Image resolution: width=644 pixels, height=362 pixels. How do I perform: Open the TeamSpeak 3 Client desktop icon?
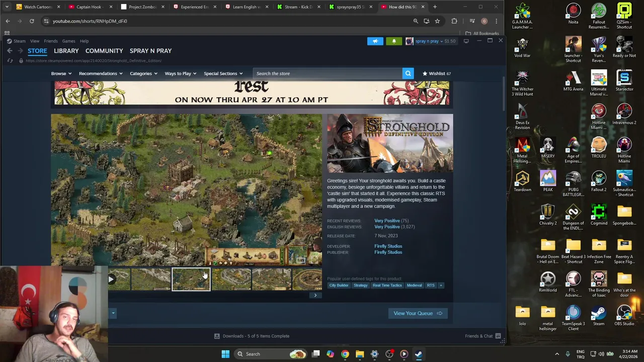click(573, 318)
